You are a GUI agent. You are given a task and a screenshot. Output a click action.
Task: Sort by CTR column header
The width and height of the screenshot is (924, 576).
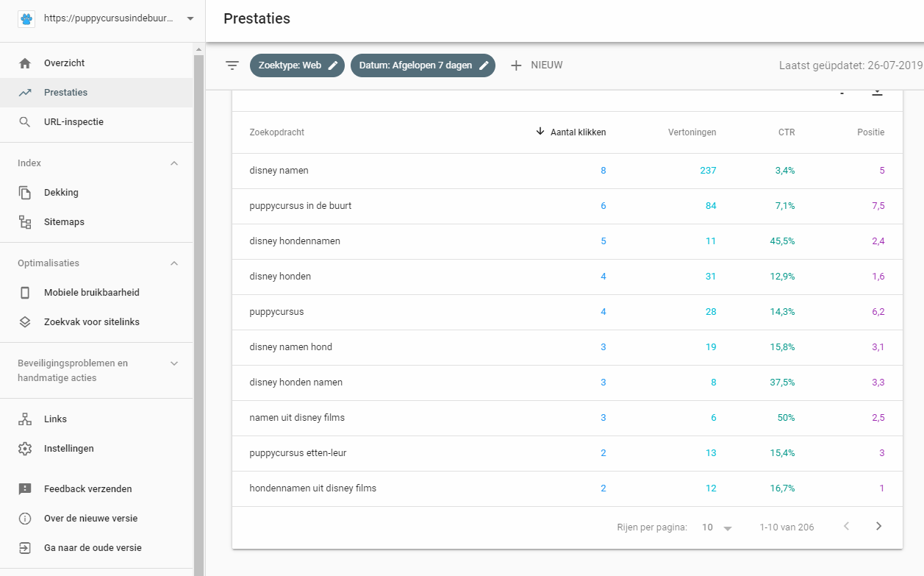[x=787, y=132]
